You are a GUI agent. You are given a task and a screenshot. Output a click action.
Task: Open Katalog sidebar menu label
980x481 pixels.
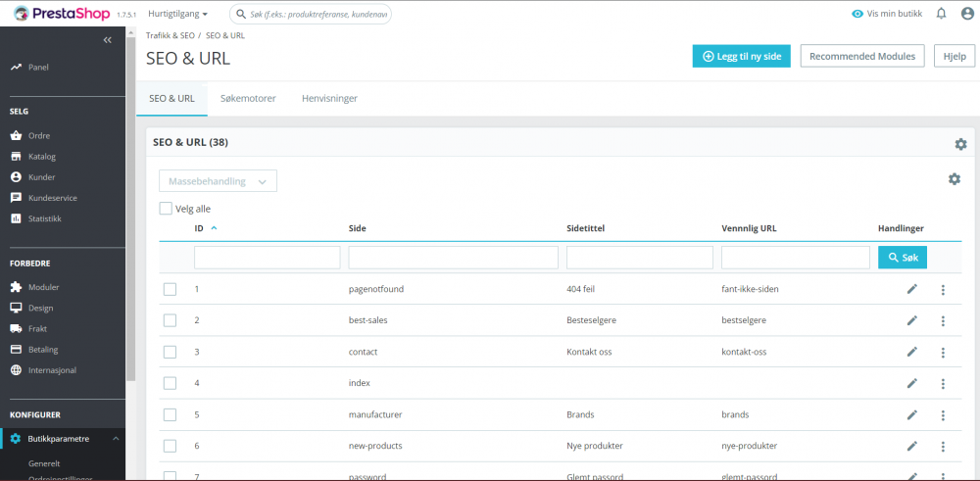[x=42, y=156]
